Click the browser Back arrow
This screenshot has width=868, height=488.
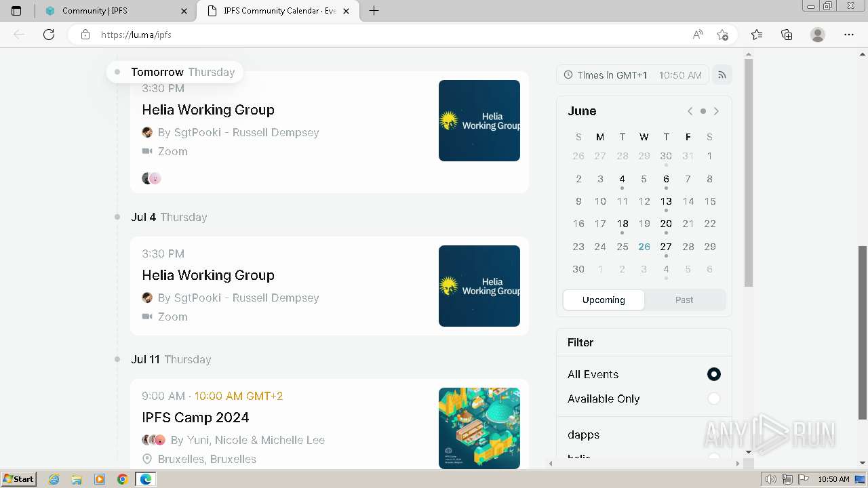[x=19, y=35]
